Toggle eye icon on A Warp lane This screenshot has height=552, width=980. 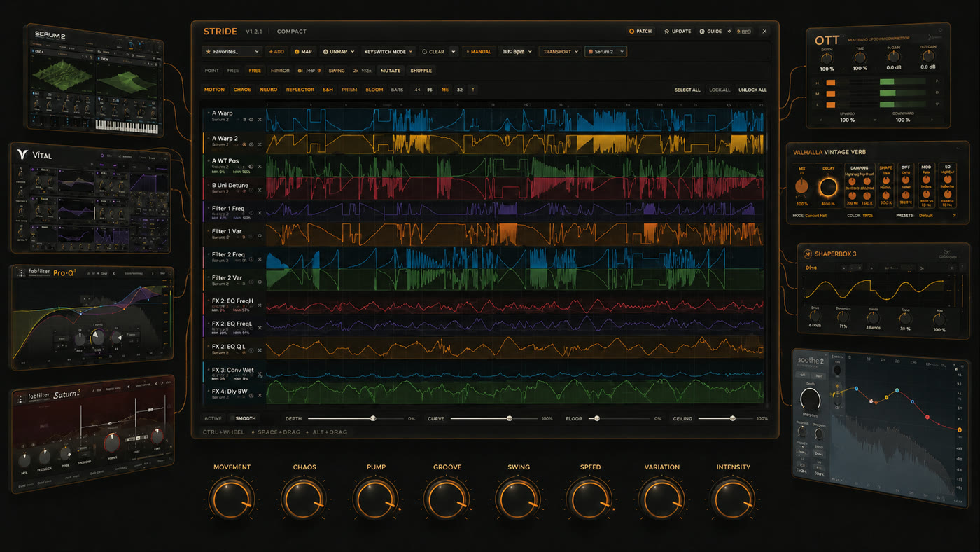click(251, 120)
